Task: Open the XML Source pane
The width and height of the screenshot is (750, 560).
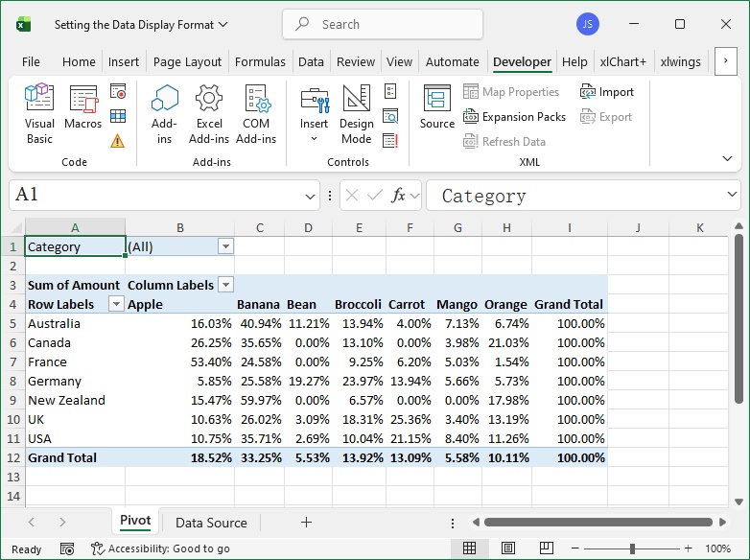Action: point(436,106)
